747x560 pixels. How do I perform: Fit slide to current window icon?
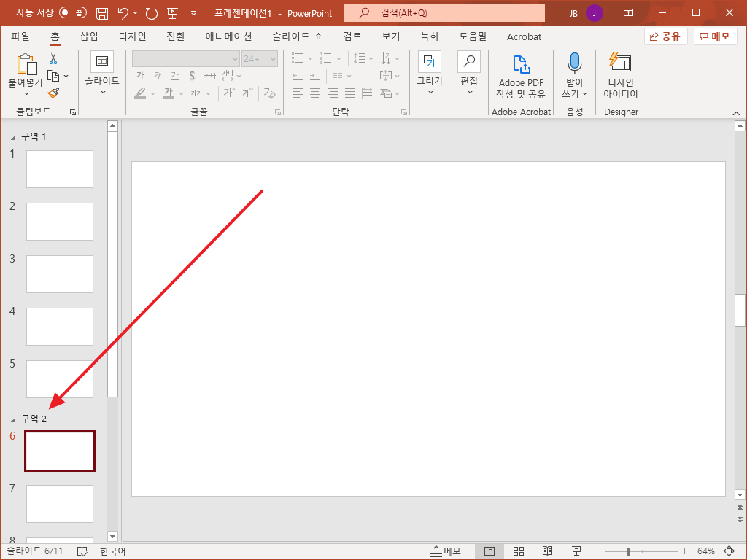pyautogui.click(x=729, y=551)
